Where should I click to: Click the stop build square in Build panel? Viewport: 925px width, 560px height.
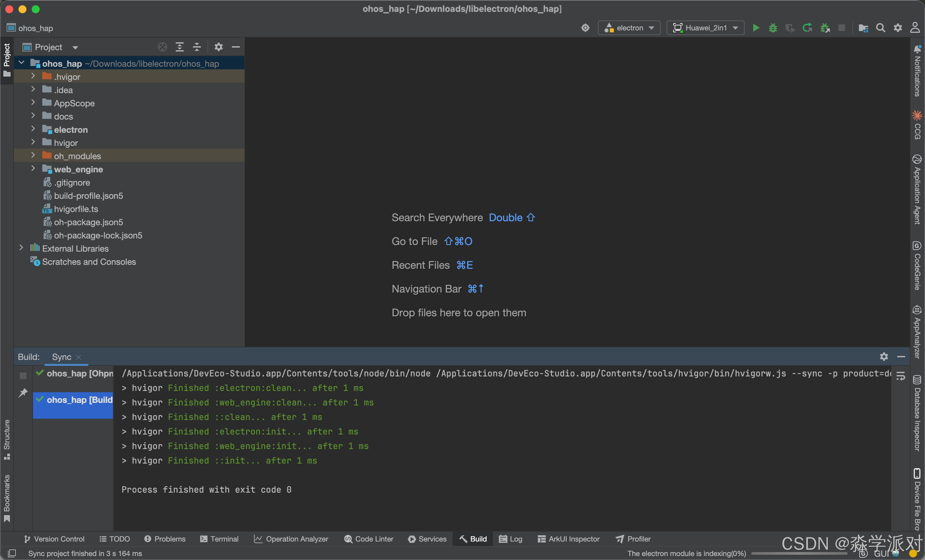pyautogui.click(x=23, y=375)
